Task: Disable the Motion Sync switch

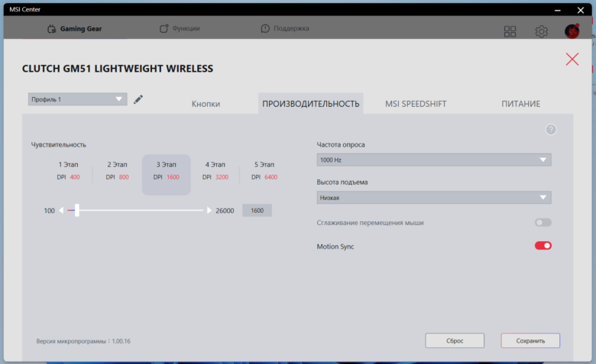Action: click(x=543, y=246)
